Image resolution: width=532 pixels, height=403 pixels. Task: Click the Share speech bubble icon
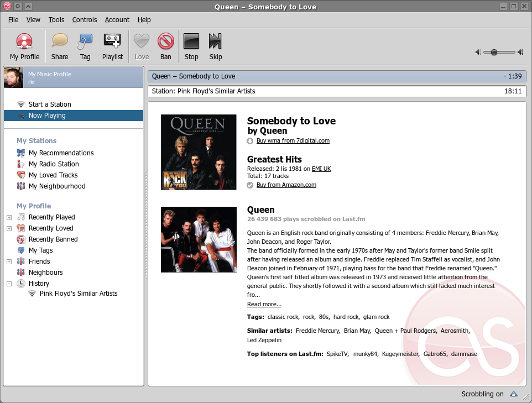60,41
